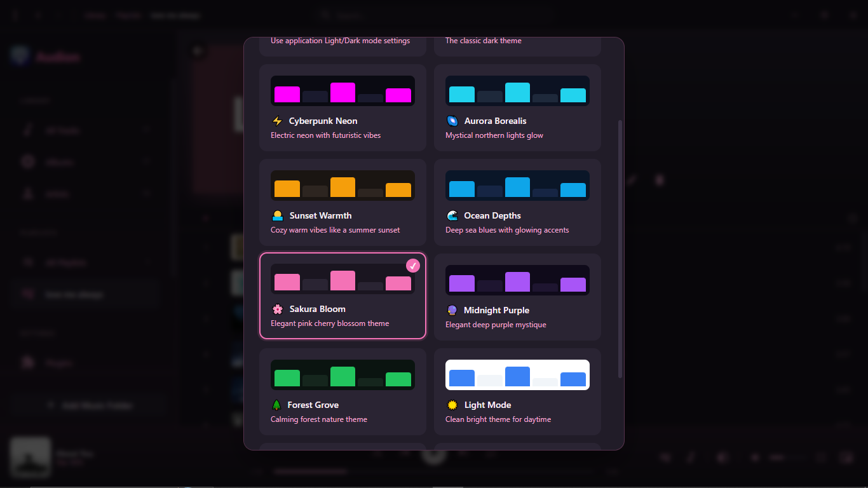Click the "Sunset Warmth" theme title
The width and height of the screenshot is (868, 488).
click(320, 215)
